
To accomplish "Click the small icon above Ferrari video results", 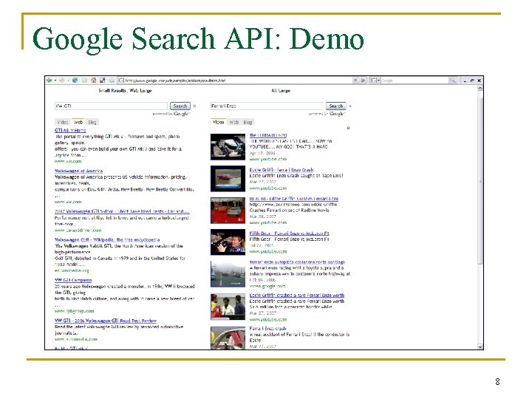I will point(348,129).
